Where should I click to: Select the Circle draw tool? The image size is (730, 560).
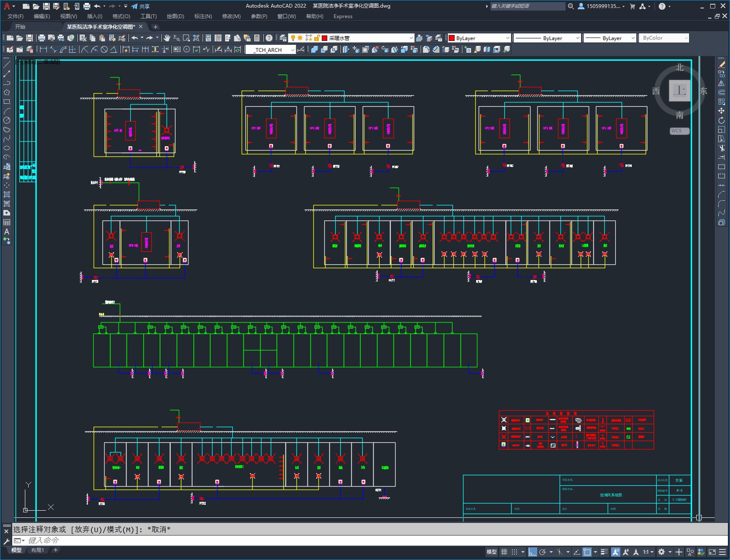tap(7, 120)
